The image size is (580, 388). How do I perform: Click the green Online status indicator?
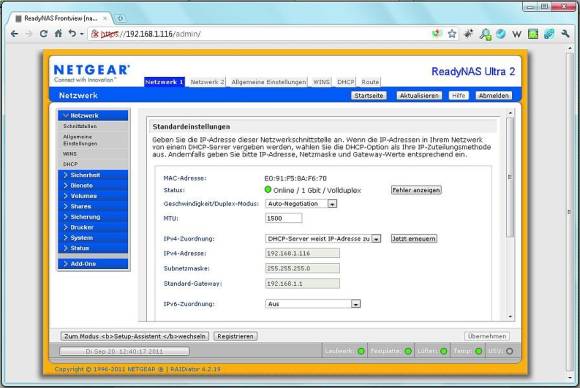268,190
